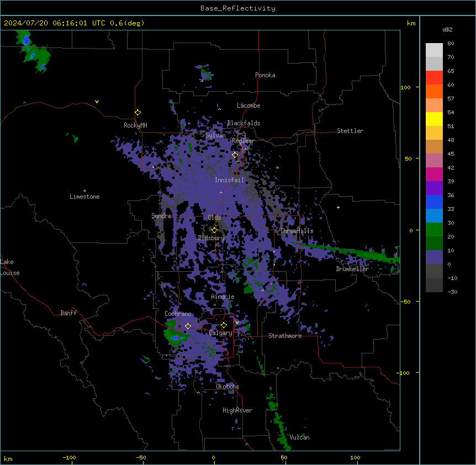Select the Didsbury label
Screen dimensions: 476x465
pyautogui.click(x=211, y=238)
